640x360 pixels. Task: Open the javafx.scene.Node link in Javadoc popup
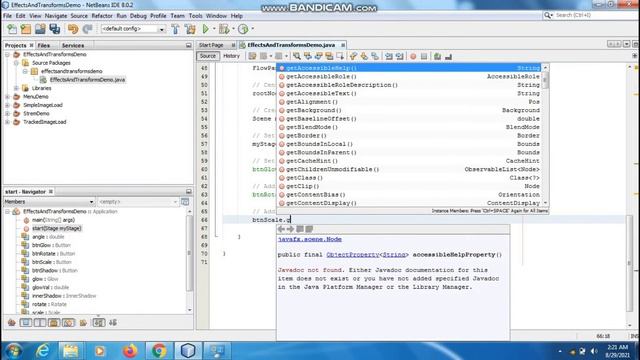[310, 239]
